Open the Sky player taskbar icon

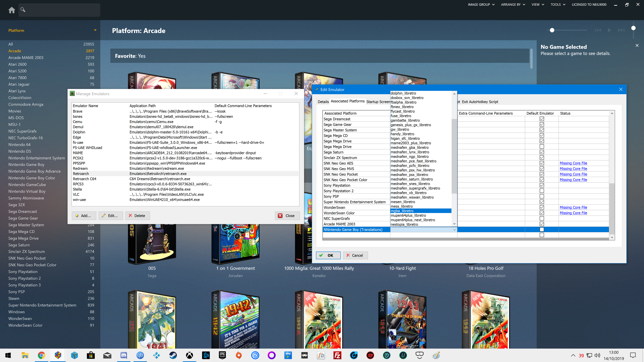288,355
